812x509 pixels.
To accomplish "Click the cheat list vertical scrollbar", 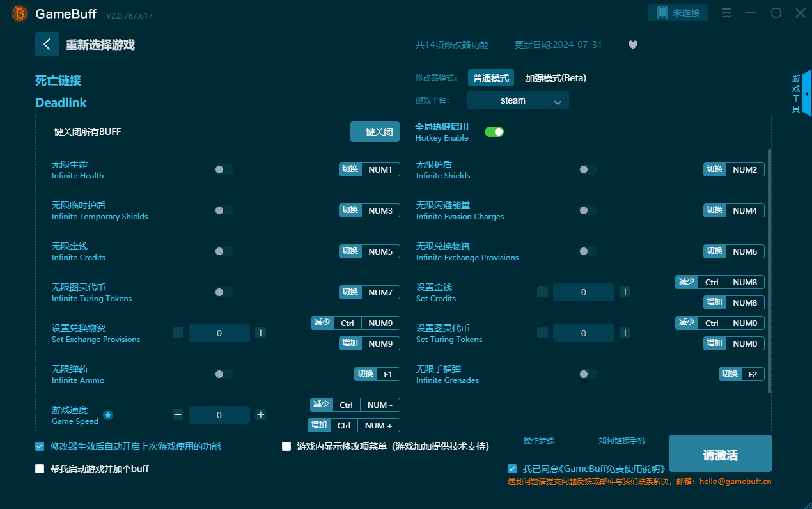I will [769, 270].
